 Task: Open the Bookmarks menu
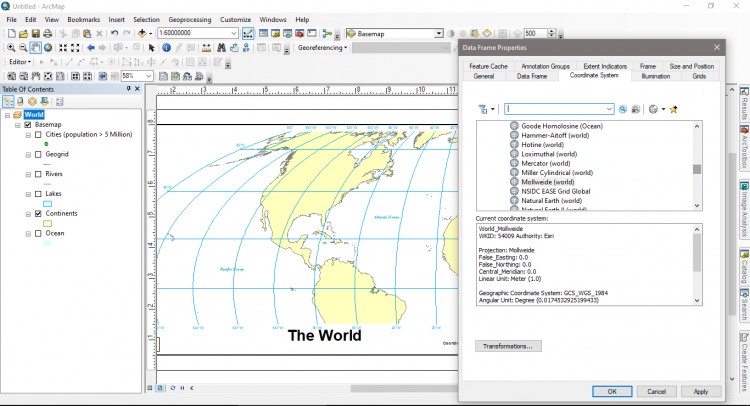(x=84, y=20)
